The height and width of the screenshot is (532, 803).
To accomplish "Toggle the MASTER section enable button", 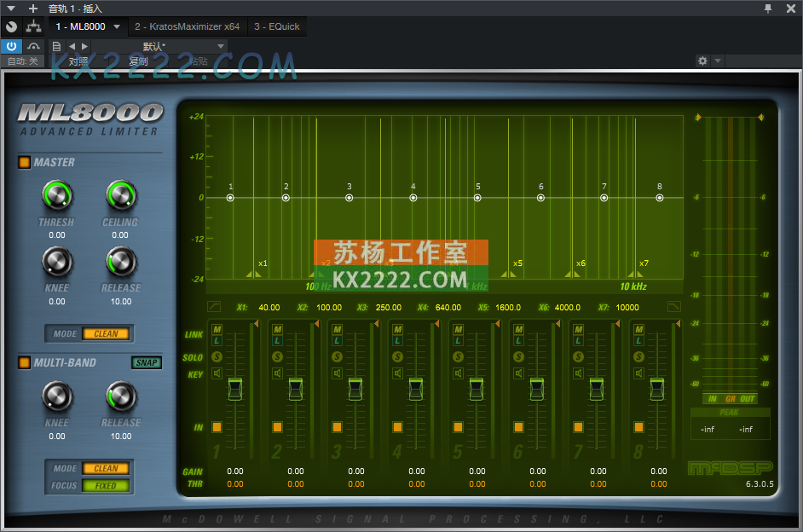I will pyautogui.click(x=24, y=162).
